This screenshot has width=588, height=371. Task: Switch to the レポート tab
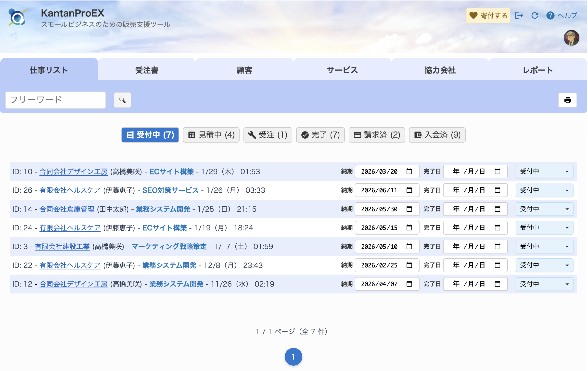(x=537, y=70)
